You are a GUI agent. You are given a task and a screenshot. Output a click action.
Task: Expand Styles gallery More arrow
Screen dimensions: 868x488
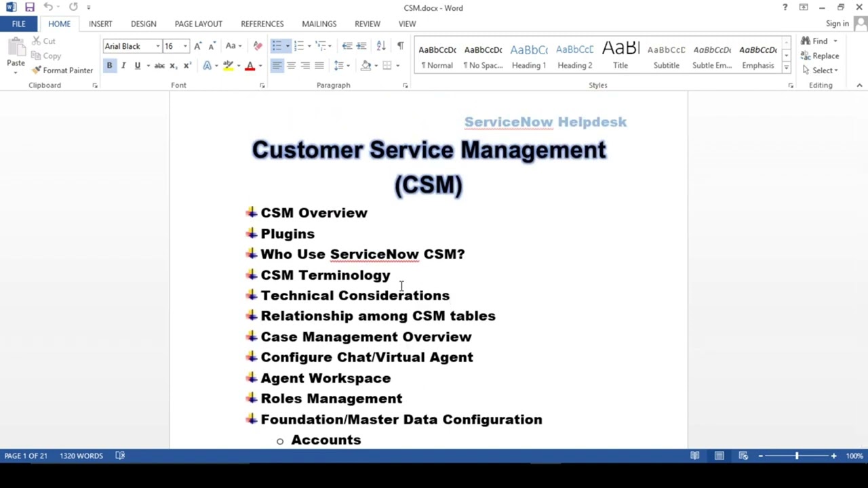786,68
